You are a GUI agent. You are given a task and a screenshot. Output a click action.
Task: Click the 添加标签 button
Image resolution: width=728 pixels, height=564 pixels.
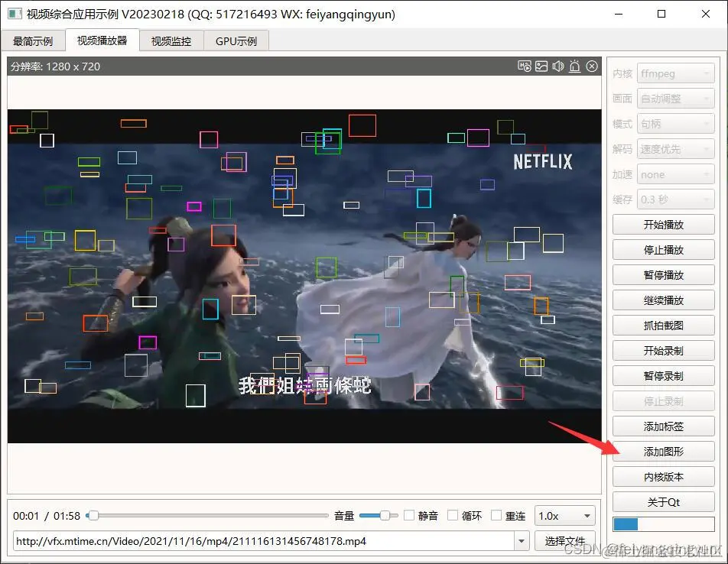[x=664, y=426]
